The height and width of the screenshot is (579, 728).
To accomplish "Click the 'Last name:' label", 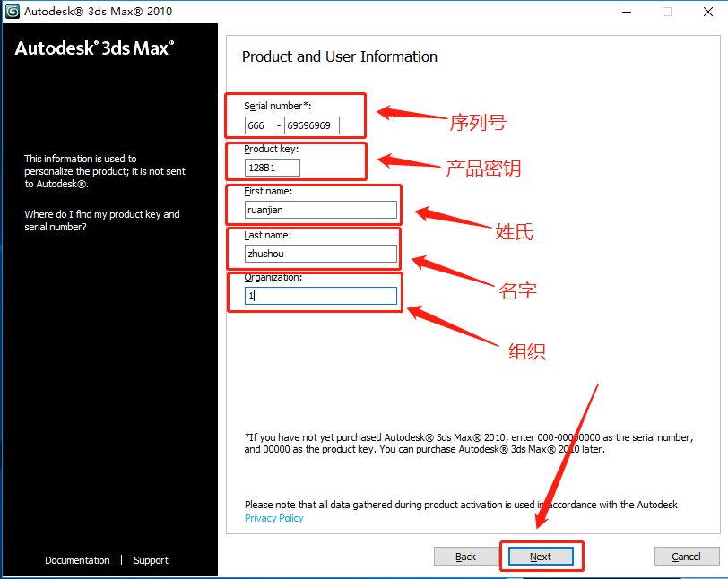I will 267,236.
